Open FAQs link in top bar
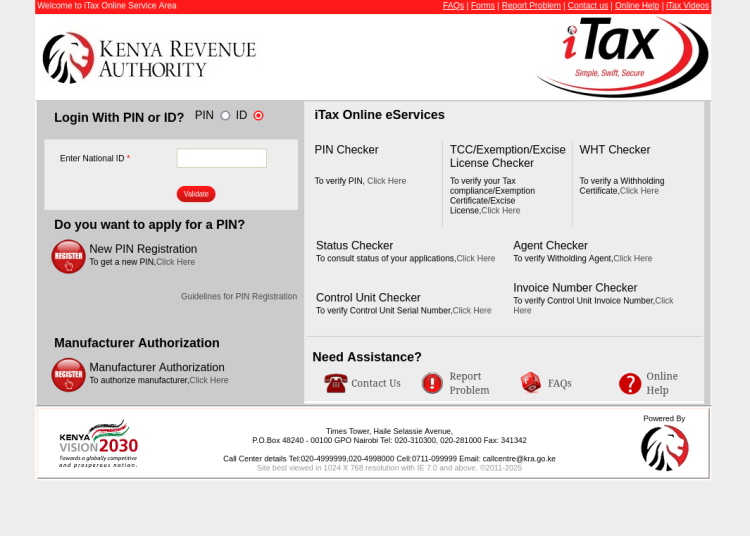The image size is (750, 536). tap(453, 6)
